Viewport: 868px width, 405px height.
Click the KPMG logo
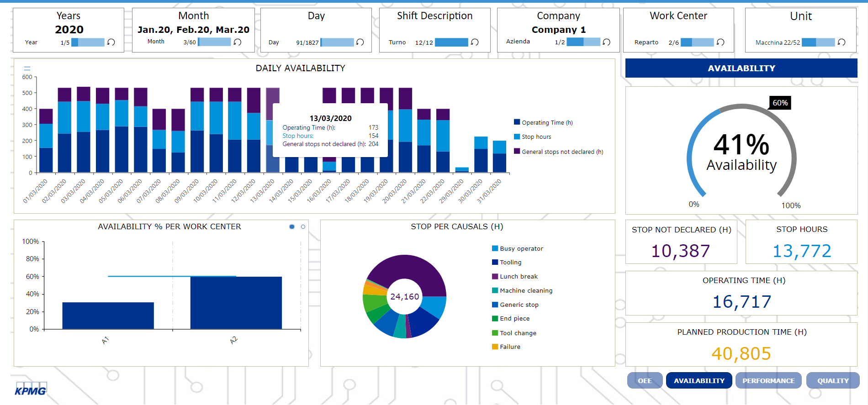point(31,389)
